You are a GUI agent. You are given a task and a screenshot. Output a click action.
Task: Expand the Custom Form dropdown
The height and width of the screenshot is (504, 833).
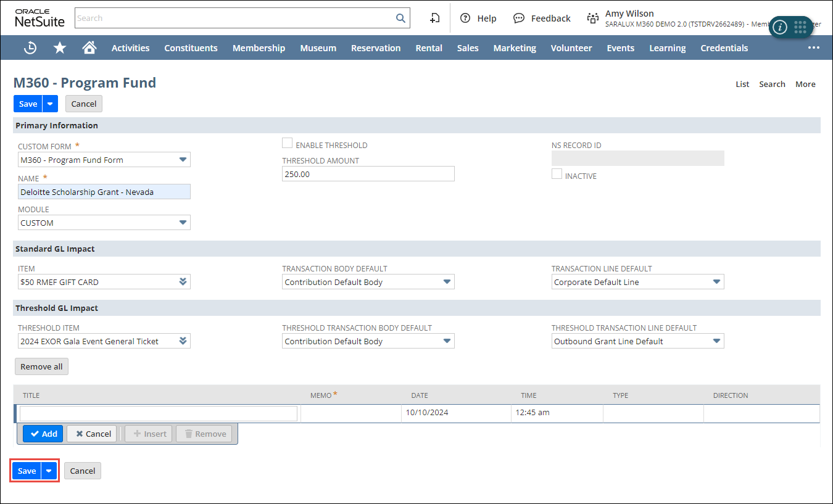[183, 160]
